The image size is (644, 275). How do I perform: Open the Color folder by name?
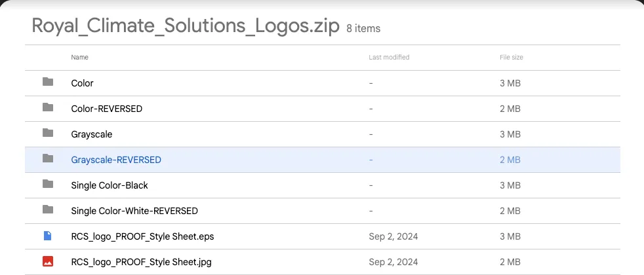click(x=82, y=83)
